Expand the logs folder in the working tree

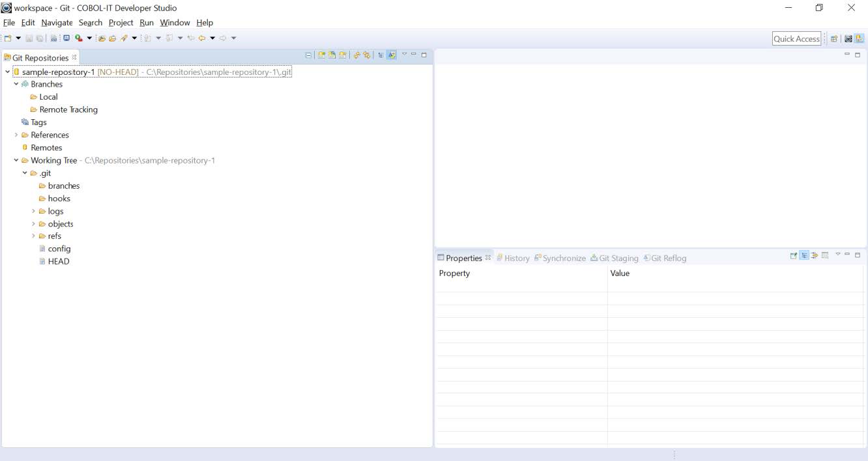pyautogui.click(x=33, y=211)
